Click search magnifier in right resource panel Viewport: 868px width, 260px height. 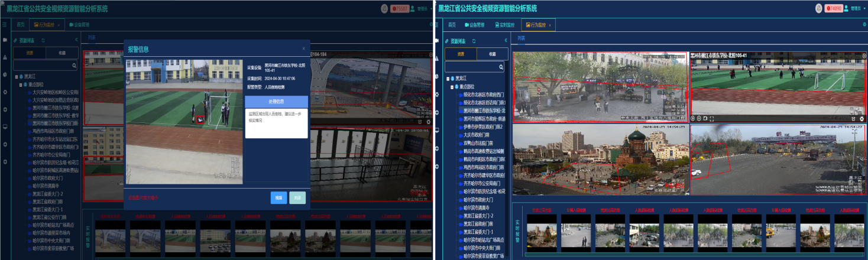pos(501,68)
